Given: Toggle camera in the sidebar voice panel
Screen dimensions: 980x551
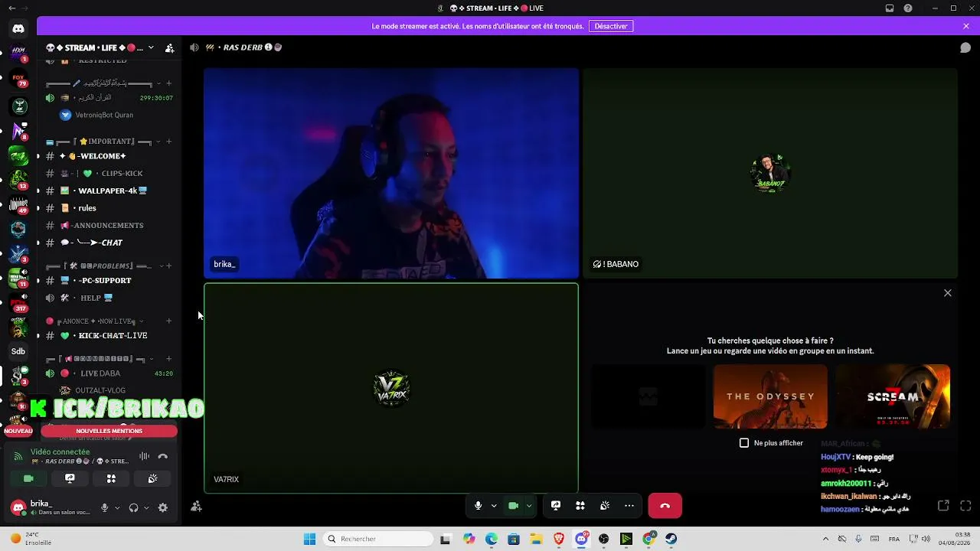Looking at the screenshot, I should pyautogui.click(x=28, y=478).
